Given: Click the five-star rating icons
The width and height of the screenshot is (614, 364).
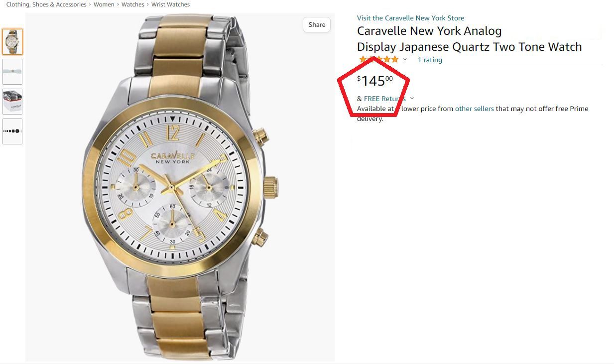Looking at the screenshot, I should (x=379, y=60).
